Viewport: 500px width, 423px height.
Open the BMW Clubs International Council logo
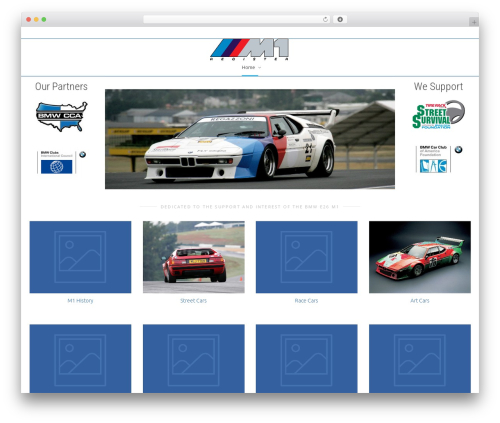[62, 162]
